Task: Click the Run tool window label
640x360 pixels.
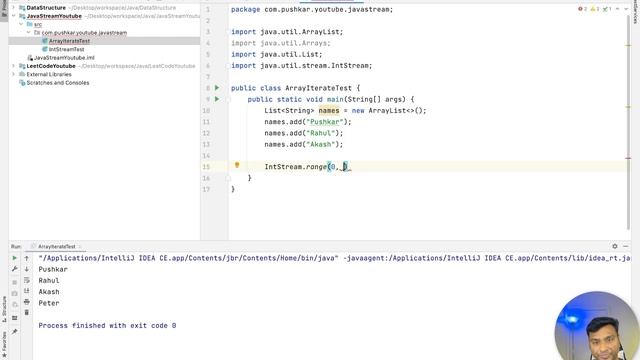Action: (16, 247)
